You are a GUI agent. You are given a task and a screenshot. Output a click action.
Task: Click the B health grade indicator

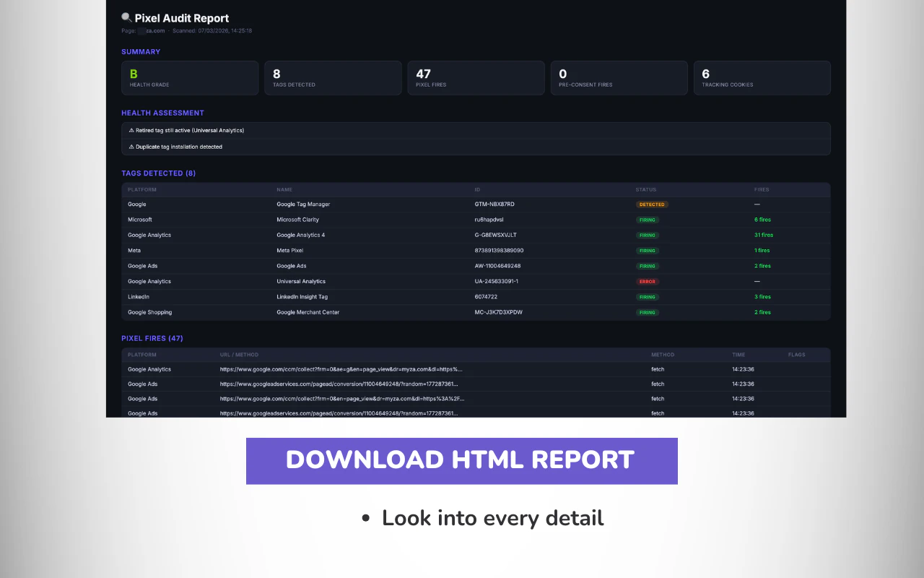[x=132, y=73]
